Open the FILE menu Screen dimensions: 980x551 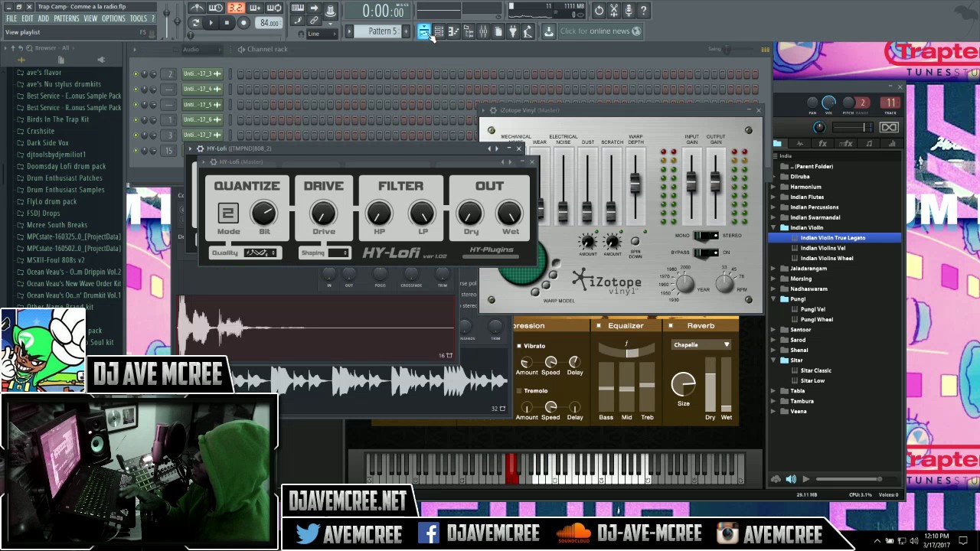pyautogui.click(x=11, y=18)
